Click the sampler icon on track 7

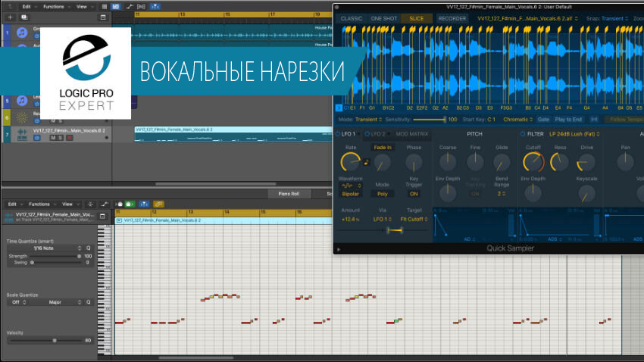[22, 134]
